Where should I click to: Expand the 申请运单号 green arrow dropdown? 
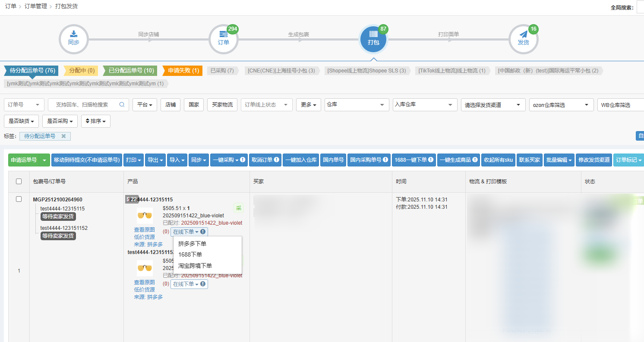[x=44, y=160]
